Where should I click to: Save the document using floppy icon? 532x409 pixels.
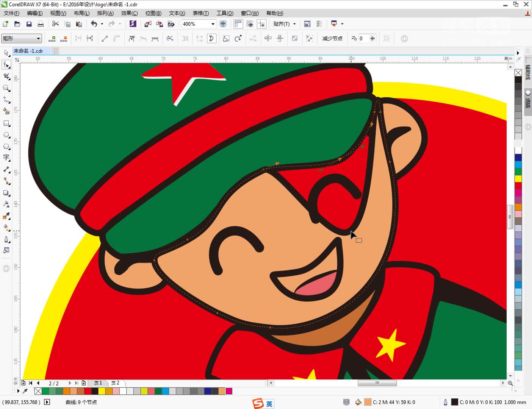tap(29, 24)
